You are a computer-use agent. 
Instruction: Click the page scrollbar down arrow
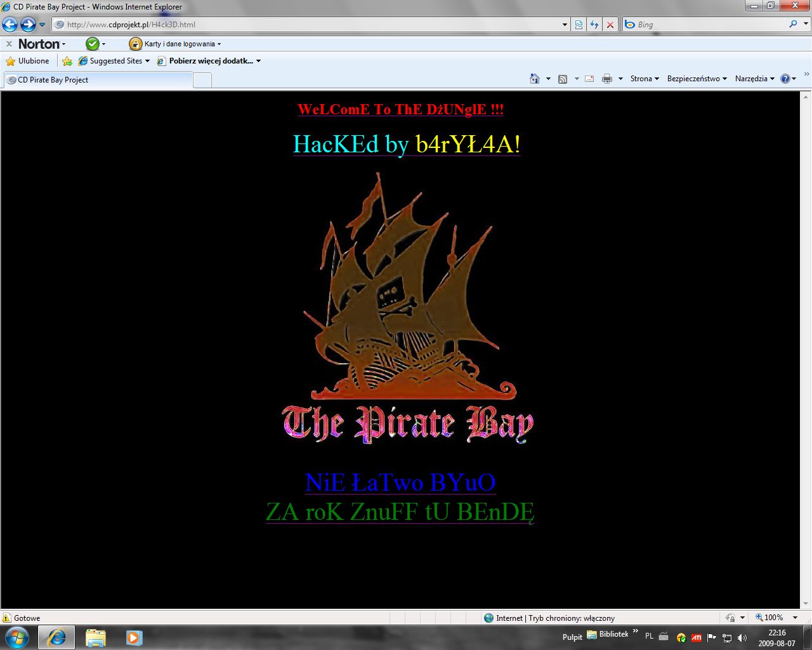pos(806,604)
